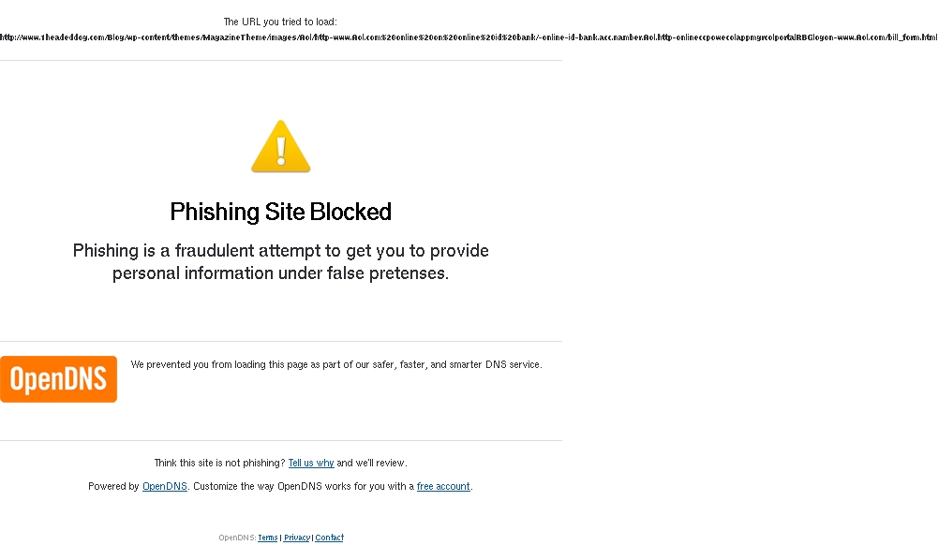The image size is (938, 560).
Task: Open the "free account" link
Action: pos(443,487)
